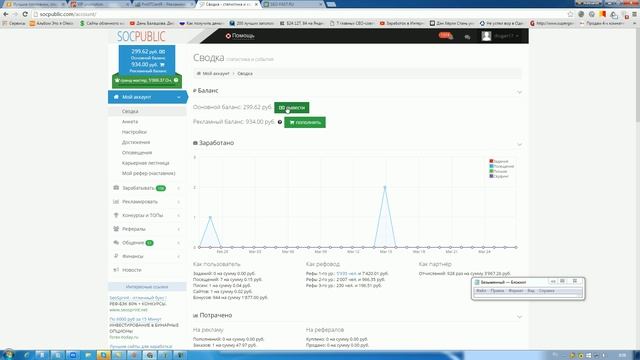Click the Конкурсы и ТОПы trophy icon
The image size is (640, 360).
click(116, 215)
